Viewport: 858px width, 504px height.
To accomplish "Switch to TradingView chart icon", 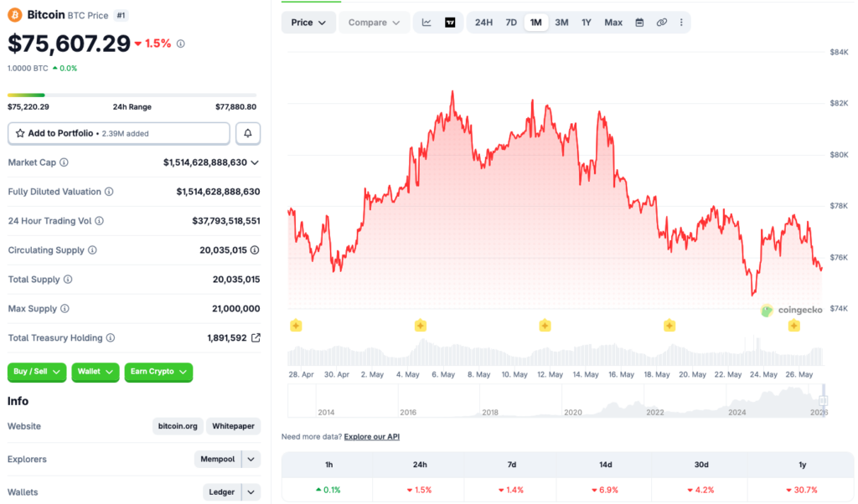I will 450,23.
